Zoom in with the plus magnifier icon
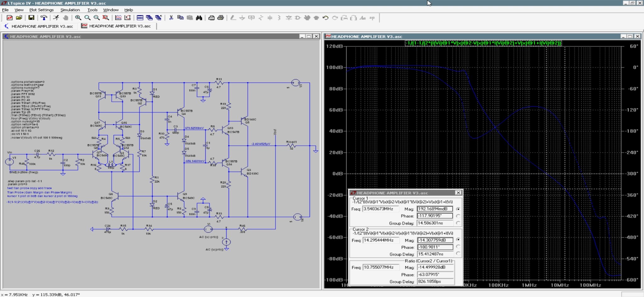 pyautogui.click(x=78, y=18)
